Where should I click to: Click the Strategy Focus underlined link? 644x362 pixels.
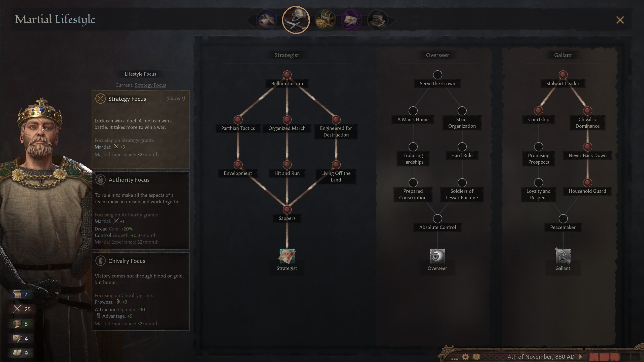[150, 85]
